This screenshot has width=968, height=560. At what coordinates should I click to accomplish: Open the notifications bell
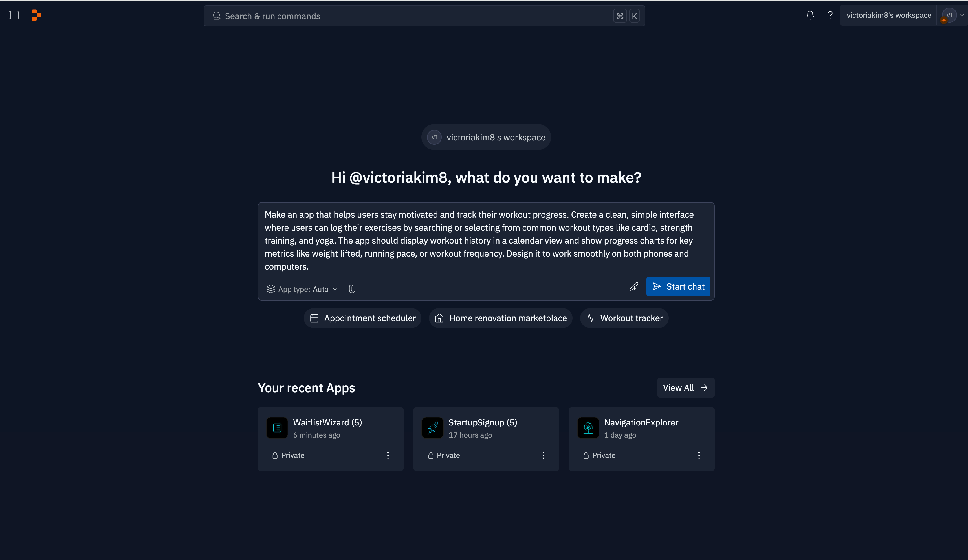[x=810, y=15]
